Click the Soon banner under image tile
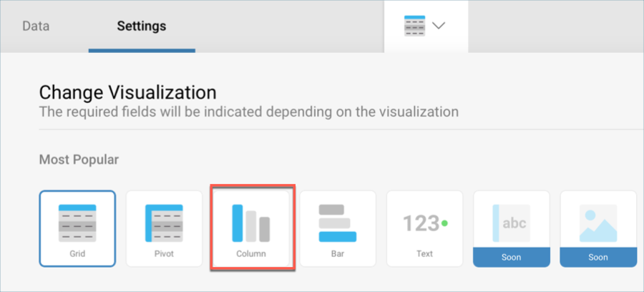 598,257
